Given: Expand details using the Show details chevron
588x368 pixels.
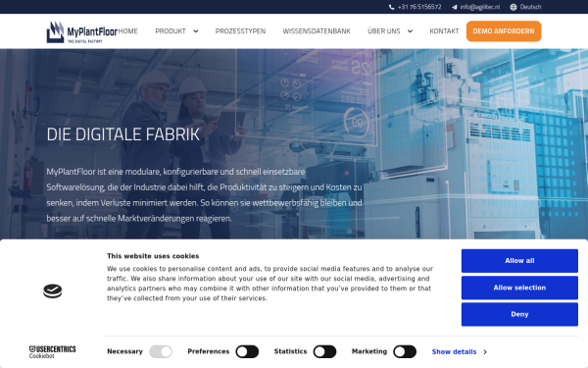Looking at the screenshot, I should pyautogui.click(x=485, y=352).
